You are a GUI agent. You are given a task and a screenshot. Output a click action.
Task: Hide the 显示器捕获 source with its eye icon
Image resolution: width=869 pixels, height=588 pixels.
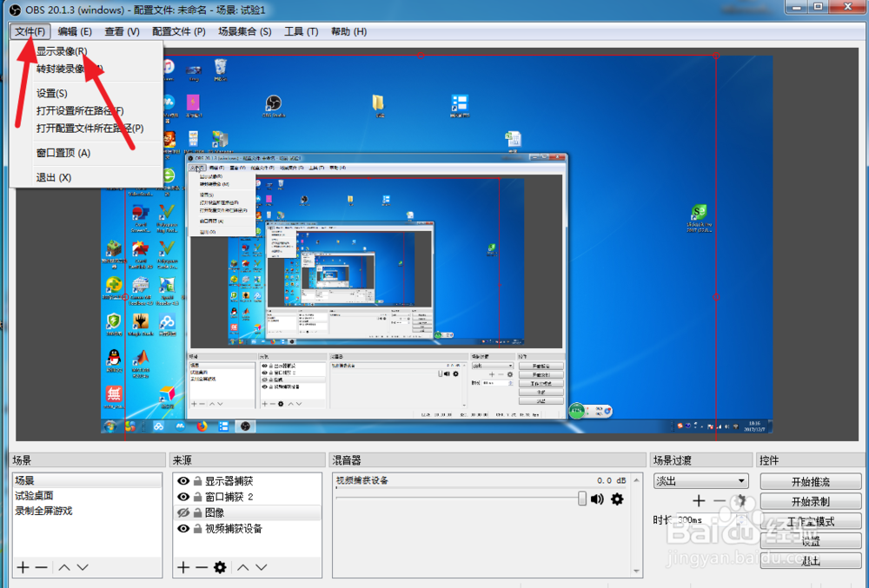tap(182, 481)
